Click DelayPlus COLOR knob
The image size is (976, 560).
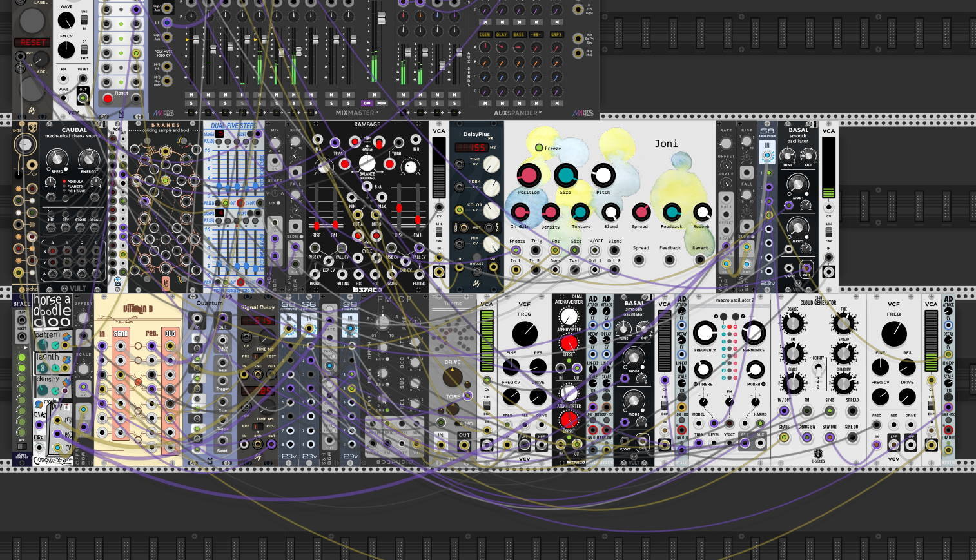491,210
